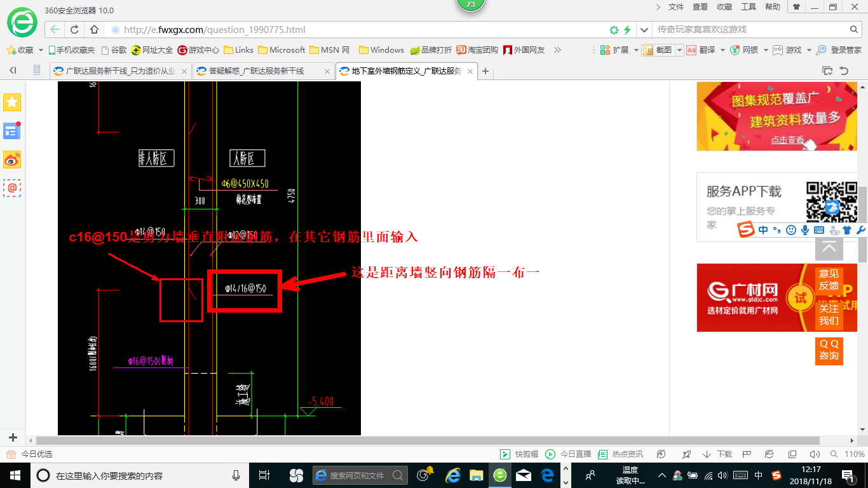
Task: Open 今日优选 in status bar
Action: click(29, 454)
